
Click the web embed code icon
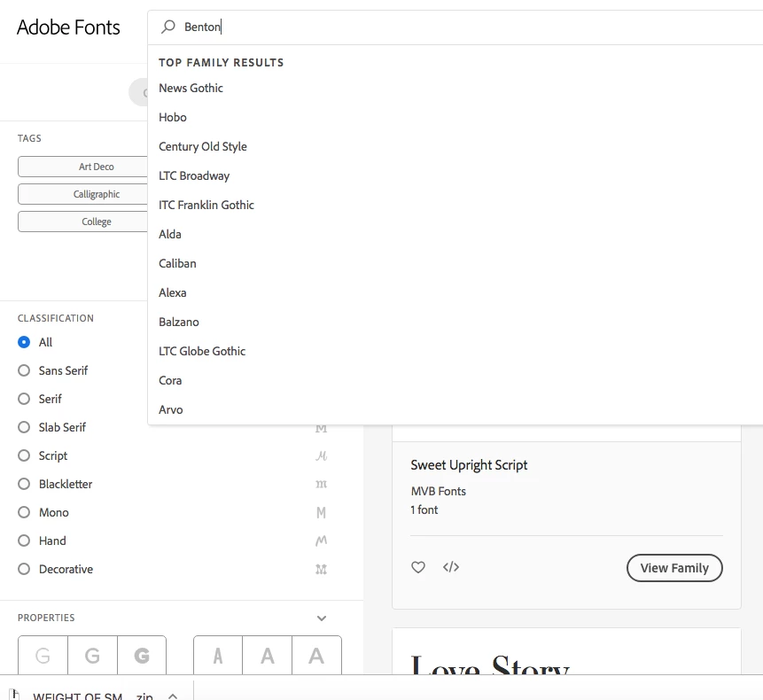[x=451, y=567]
